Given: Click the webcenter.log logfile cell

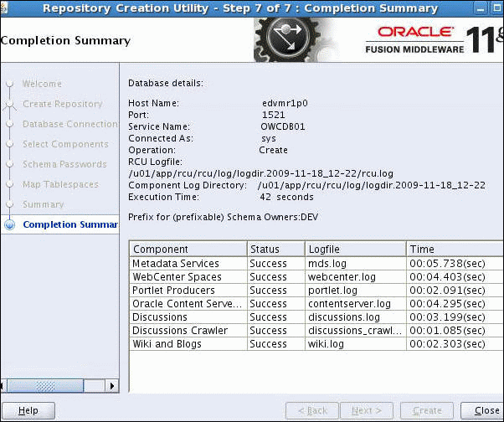Looking at the screenshot, I should point(356,276).
